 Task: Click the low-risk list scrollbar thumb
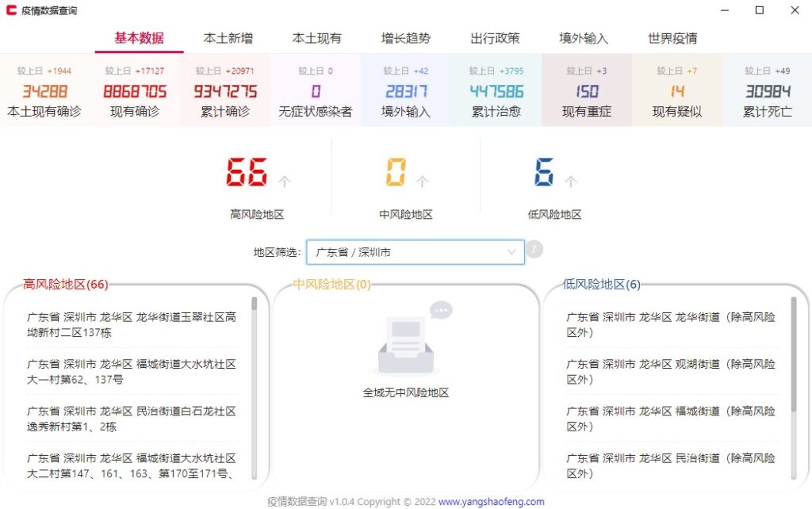coord(793,354)
